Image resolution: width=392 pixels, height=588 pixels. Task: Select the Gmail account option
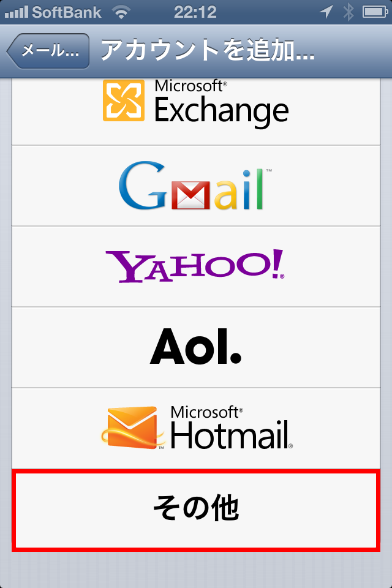click(x=196, y=186)
